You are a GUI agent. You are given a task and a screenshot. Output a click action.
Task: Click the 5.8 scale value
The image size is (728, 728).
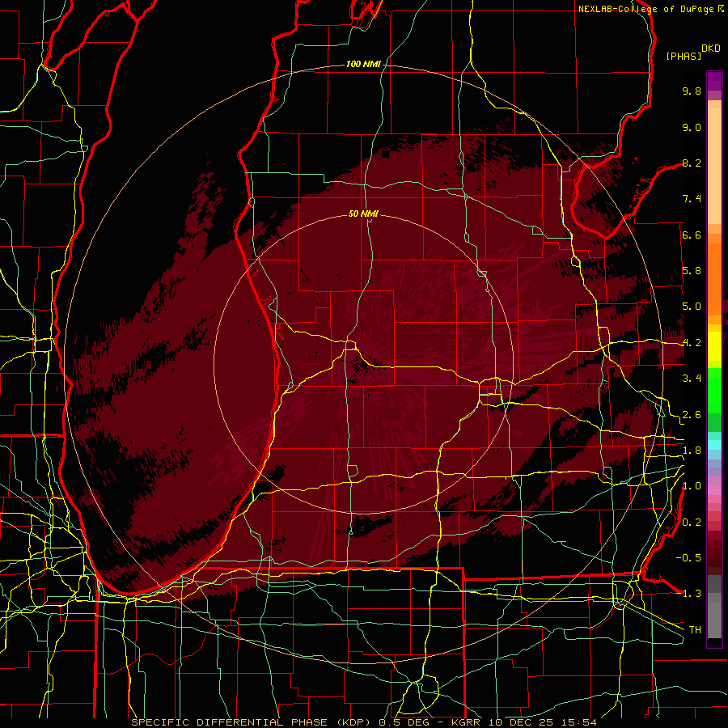[x=692, y=271]
